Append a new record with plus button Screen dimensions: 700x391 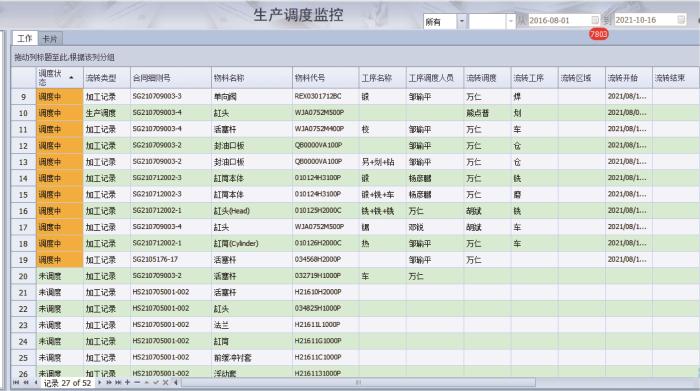128,383
